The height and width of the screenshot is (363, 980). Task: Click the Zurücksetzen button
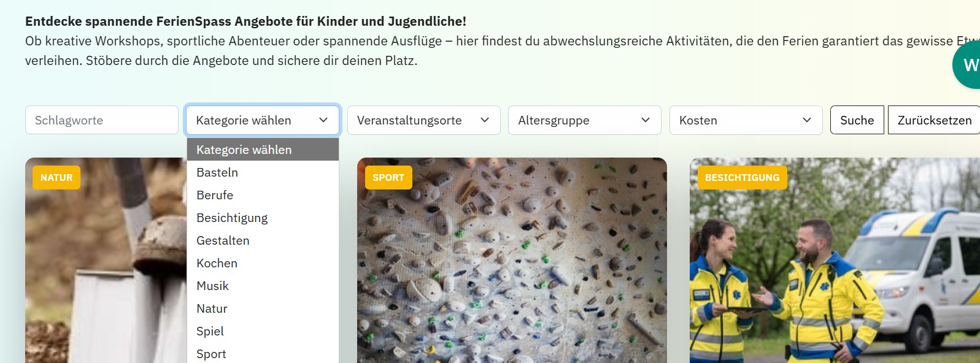(x=934, y=120)
